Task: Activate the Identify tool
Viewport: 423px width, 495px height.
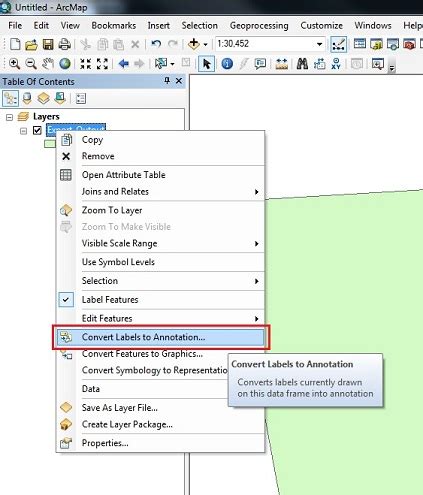Action: tap(227, 63)
